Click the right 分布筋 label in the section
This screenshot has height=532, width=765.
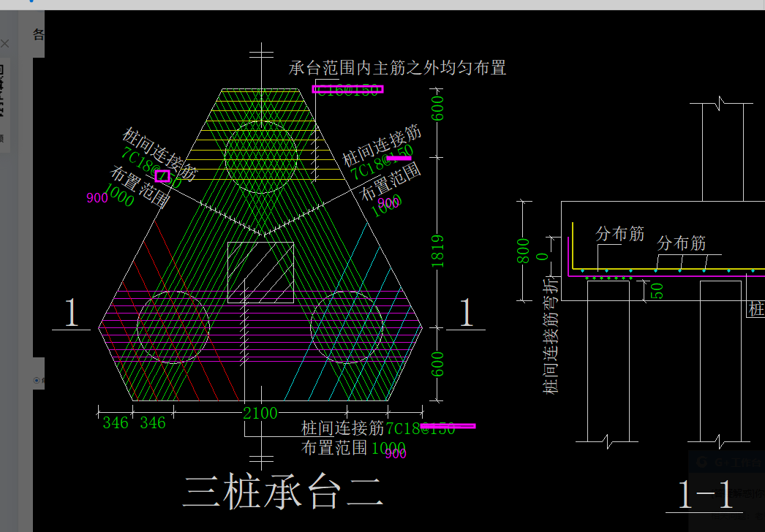681,243
